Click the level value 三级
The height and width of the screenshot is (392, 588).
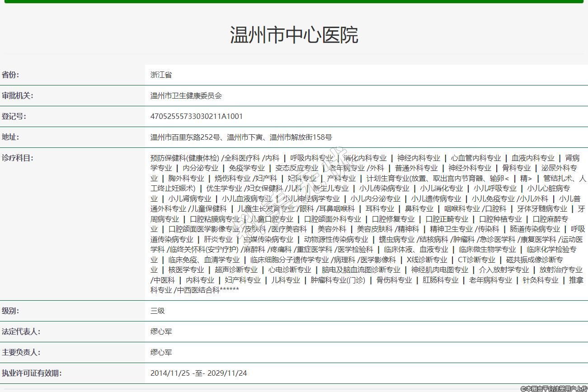[157, 311]
